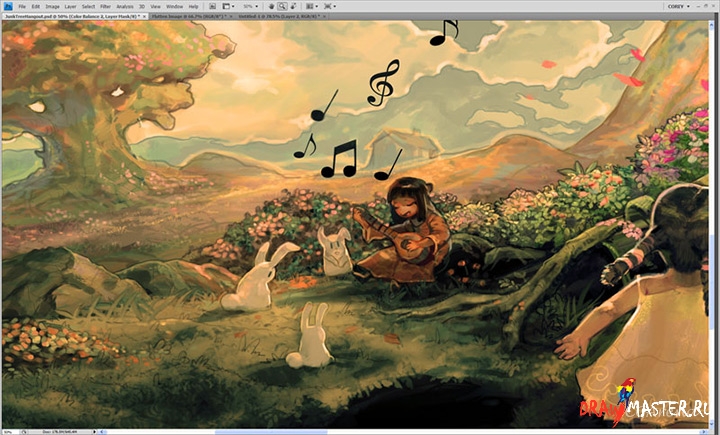Select the Hand tool
This screenshot has height=435, width=720.
point(271,6)
